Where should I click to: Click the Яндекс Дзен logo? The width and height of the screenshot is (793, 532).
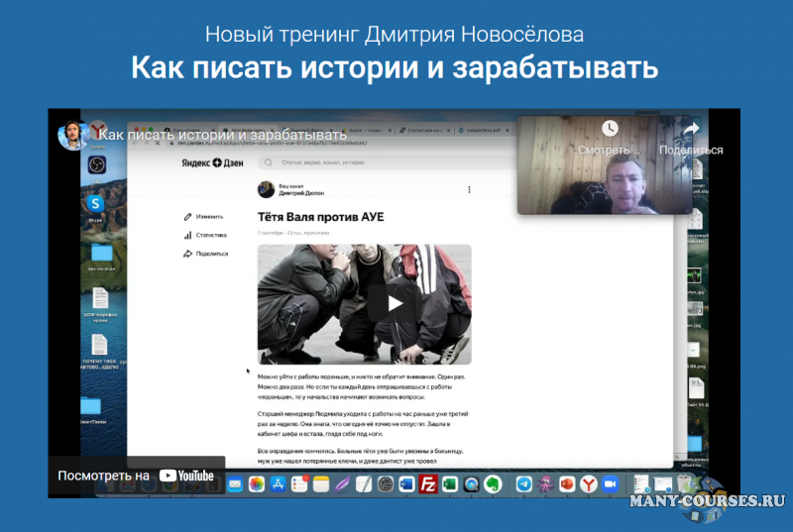pos(213,162)
